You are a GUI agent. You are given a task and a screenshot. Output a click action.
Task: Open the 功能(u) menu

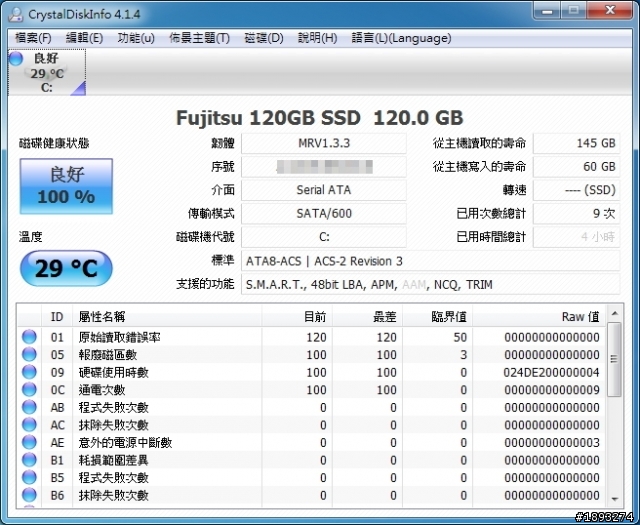[136, 38]
